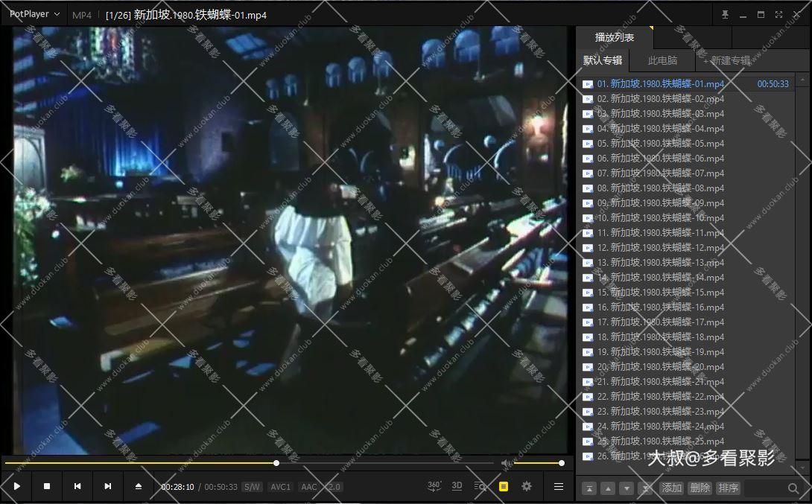Viewport: 812px width, 504px height.
Task: Toggle the S/W decoder indicator
Action: click(252, 487)
